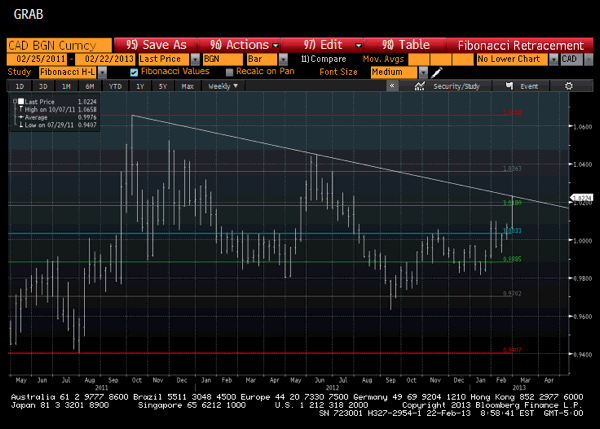Click Last Price legend color box
The width and height of the screenshot is (600, 429).
(20, 102)
